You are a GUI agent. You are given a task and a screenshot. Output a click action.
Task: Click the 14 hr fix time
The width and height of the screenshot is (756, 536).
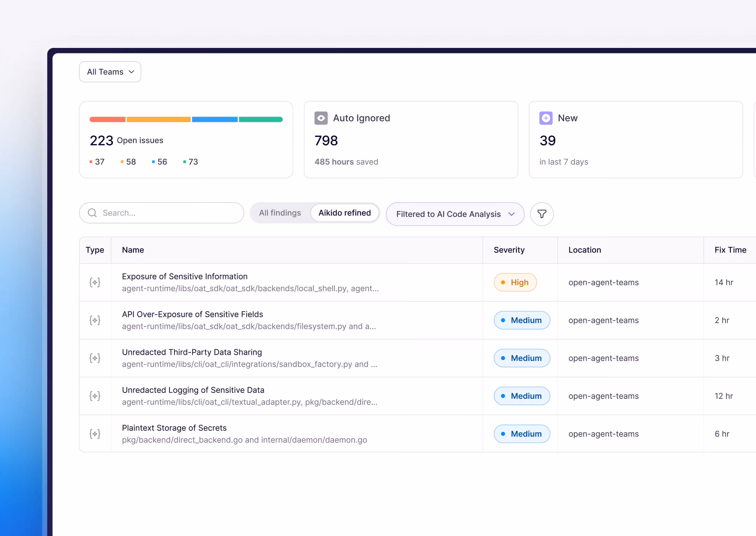click(x=724, y=282)
